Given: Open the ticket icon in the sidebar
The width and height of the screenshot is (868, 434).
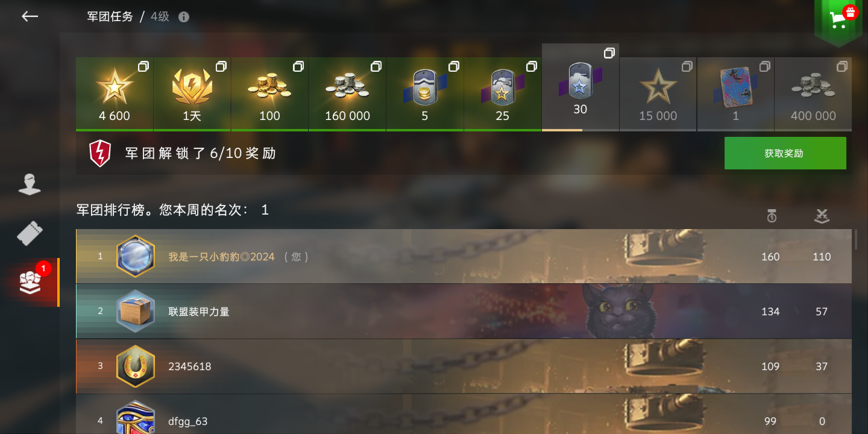Looking at the screenshot, I should coord(30,233).
